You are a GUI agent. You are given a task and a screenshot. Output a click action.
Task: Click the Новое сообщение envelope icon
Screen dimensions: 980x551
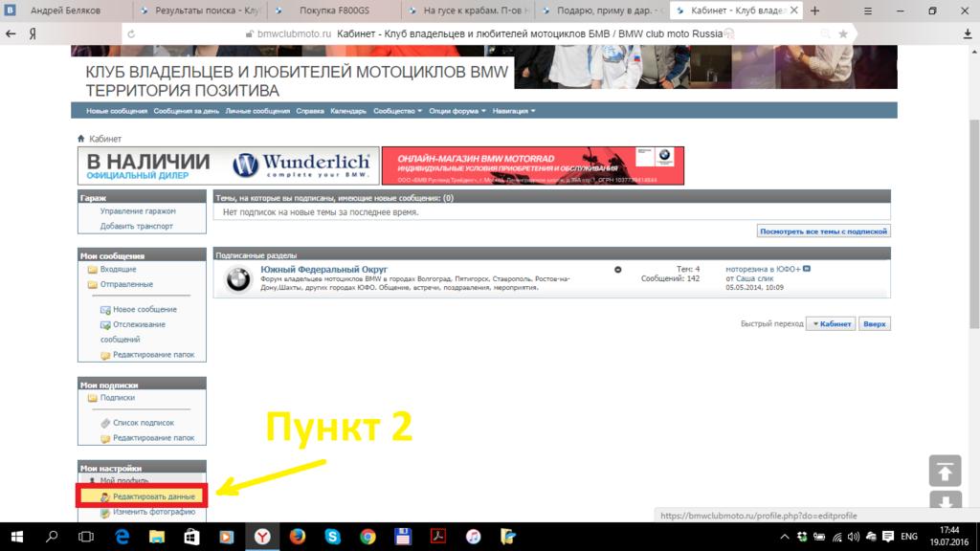pos(105,310)
